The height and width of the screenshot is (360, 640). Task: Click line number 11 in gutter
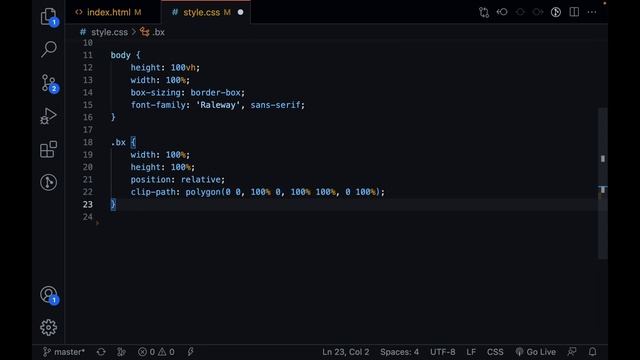pos(88,55)
